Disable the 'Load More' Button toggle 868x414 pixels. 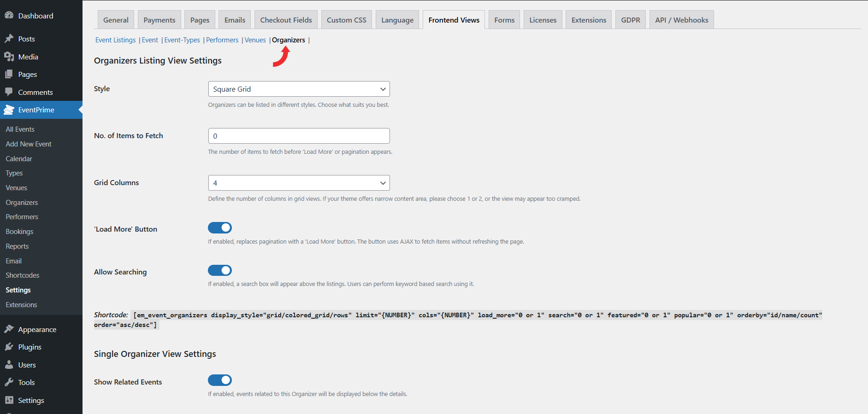(x=220, y=228)
